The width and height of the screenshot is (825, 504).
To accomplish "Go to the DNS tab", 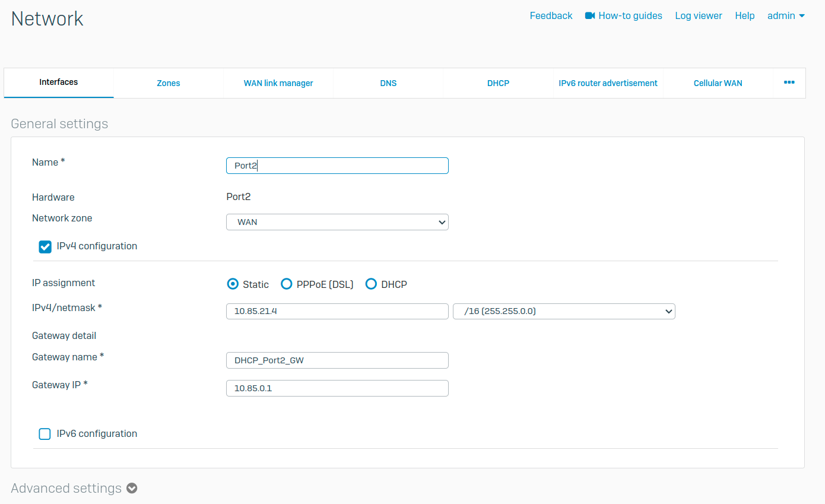I will (x=388, y=83).
